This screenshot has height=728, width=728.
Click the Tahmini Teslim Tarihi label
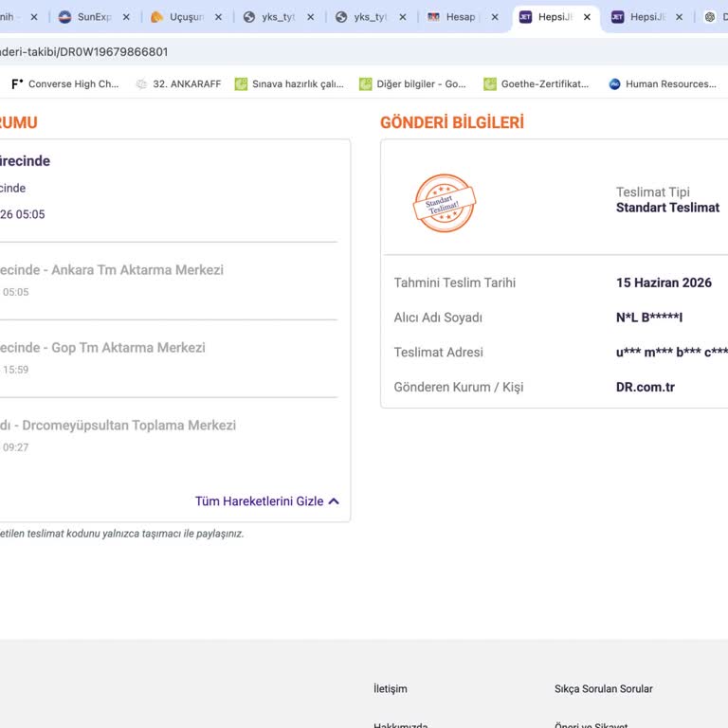(x=455, y=282)
